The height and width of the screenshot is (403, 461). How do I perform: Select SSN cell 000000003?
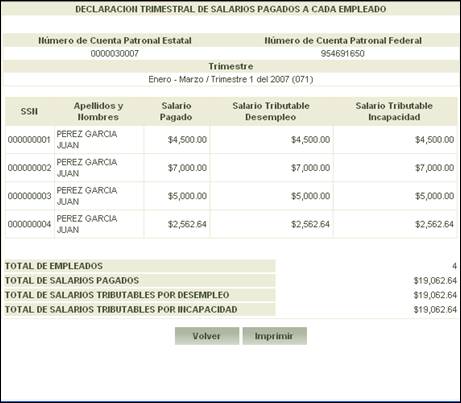[29, 196]
